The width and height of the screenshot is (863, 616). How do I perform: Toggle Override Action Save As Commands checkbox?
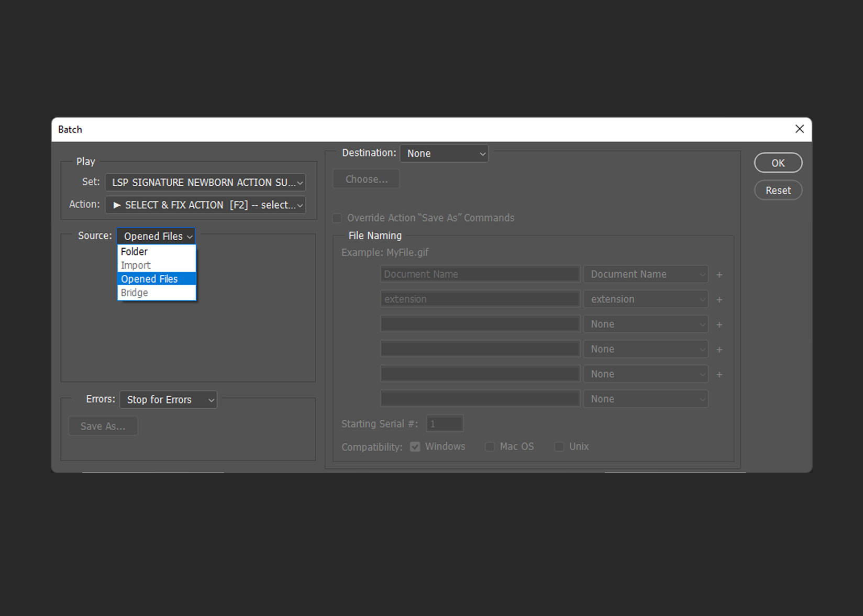coord(337,218)
